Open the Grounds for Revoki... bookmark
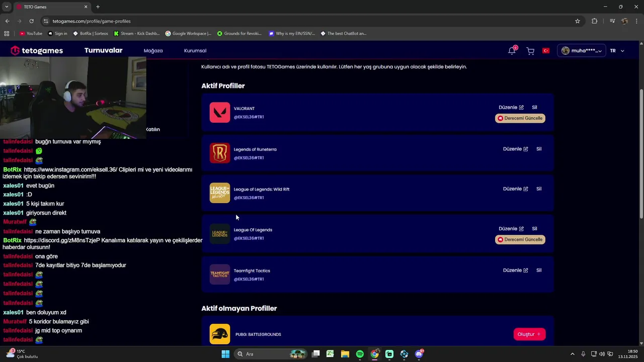The width and height of the screenshot is (644, 362). pos(239,34)
